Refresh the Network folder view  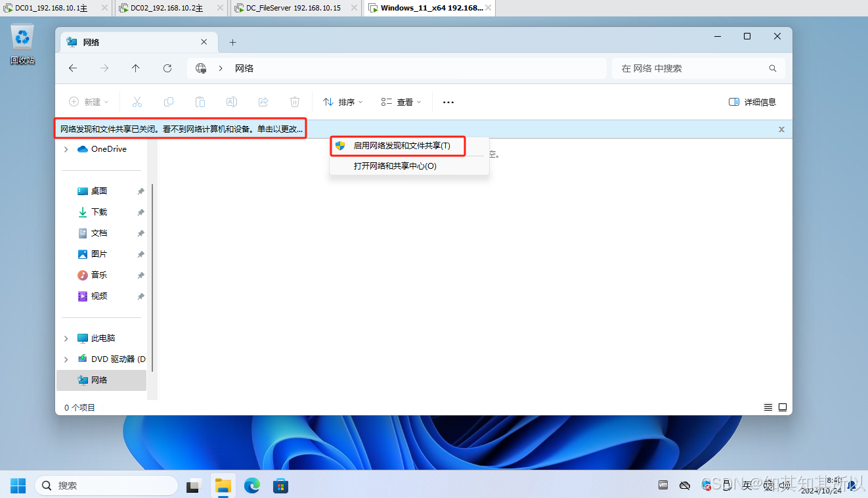(167, 68)
